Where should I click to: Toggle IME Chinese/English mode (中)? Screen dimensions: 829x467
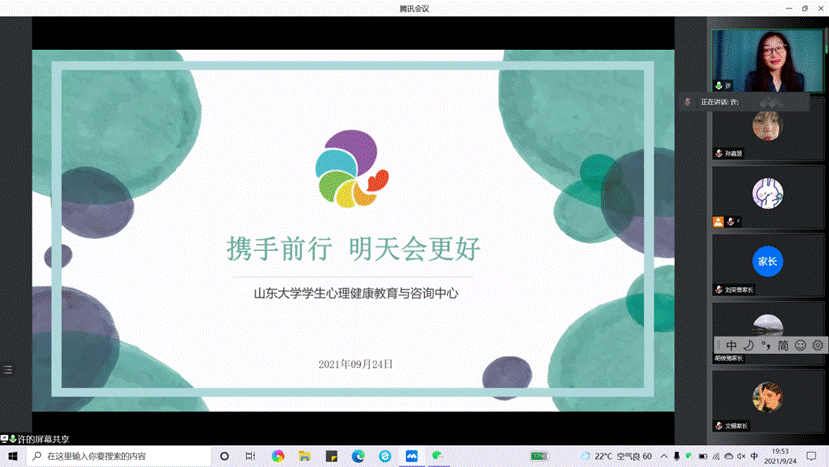coord(731,345)
